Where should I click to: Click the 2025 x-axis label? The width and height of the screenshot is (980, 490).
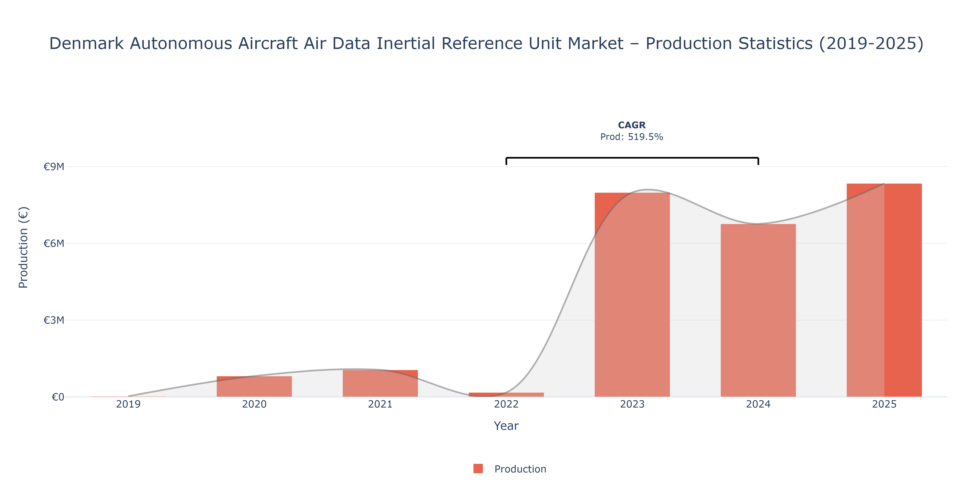884,404
